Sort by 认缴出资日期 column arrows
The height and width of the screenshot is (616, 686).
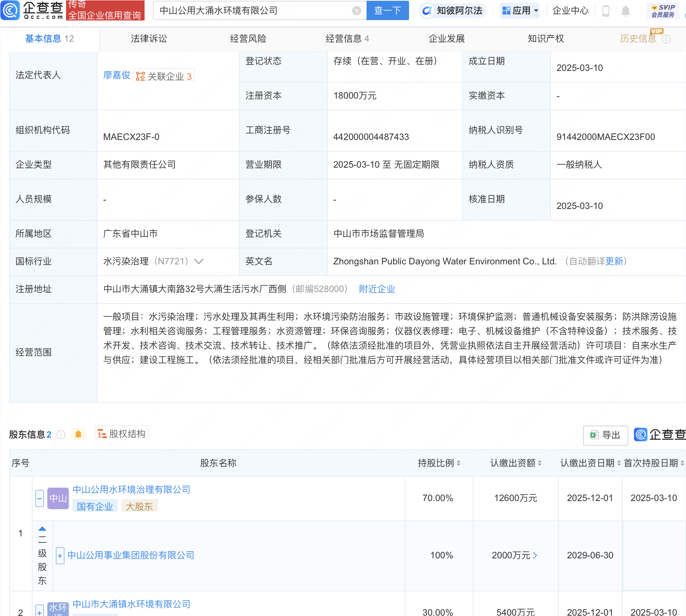pos(619,463)
